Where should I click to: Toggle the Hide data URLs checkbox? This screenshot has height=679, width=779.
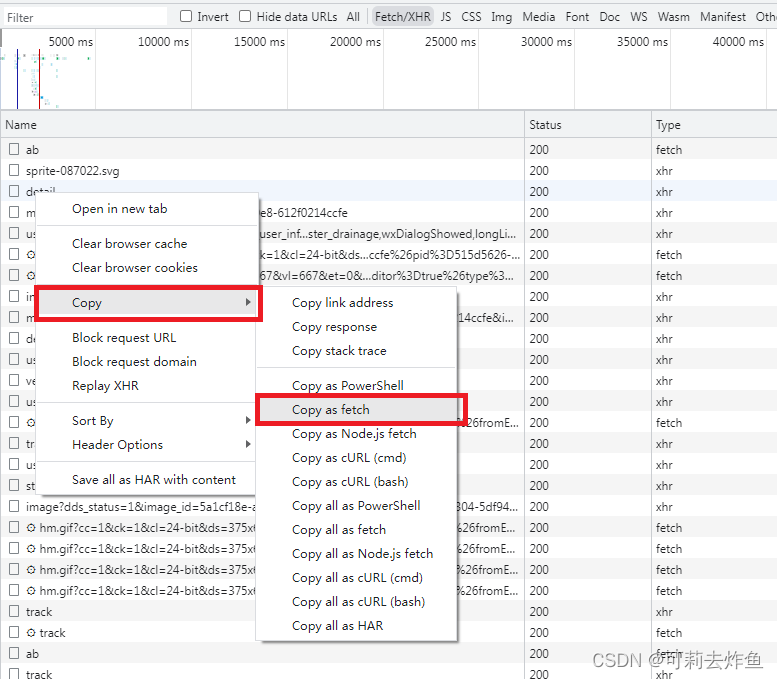pos(245,17)
